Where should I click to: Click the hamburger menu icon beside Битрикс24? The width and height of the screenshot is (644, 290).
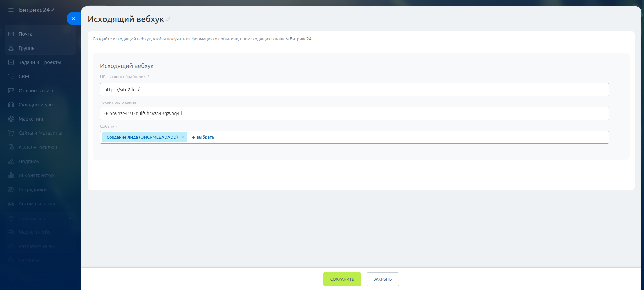pos(11,10)
